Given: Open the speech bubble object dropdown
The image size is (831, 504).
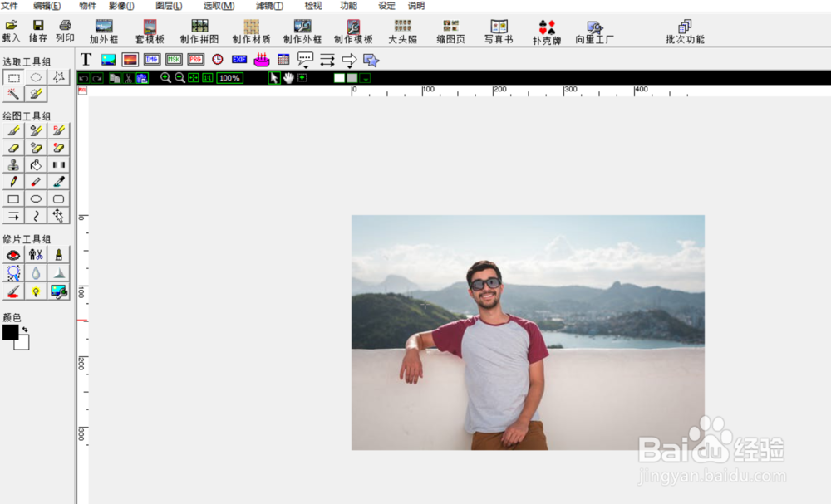Looking at the screenshot, I should [x=305, y=60].
